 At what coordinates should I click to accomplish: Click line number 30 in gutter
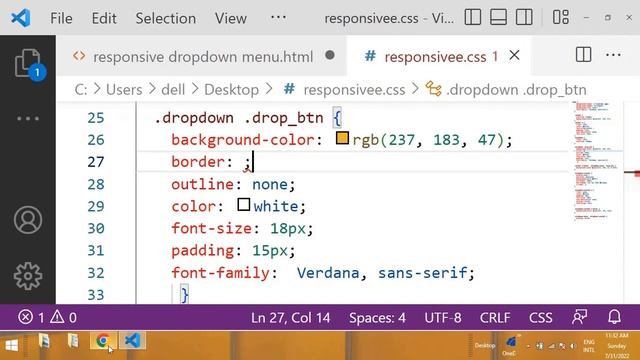(96, 228)
